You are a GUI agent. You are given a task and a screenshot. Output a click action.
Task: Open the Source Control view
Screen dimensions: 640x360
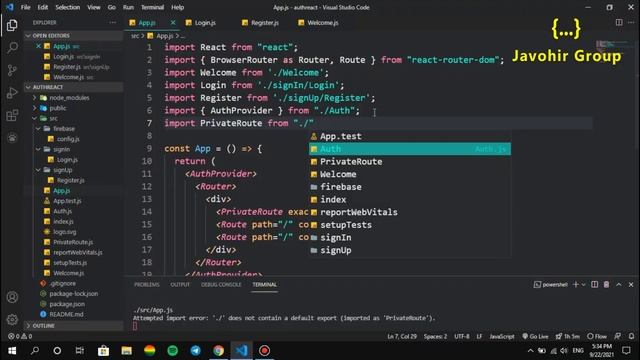coord(12,70)
